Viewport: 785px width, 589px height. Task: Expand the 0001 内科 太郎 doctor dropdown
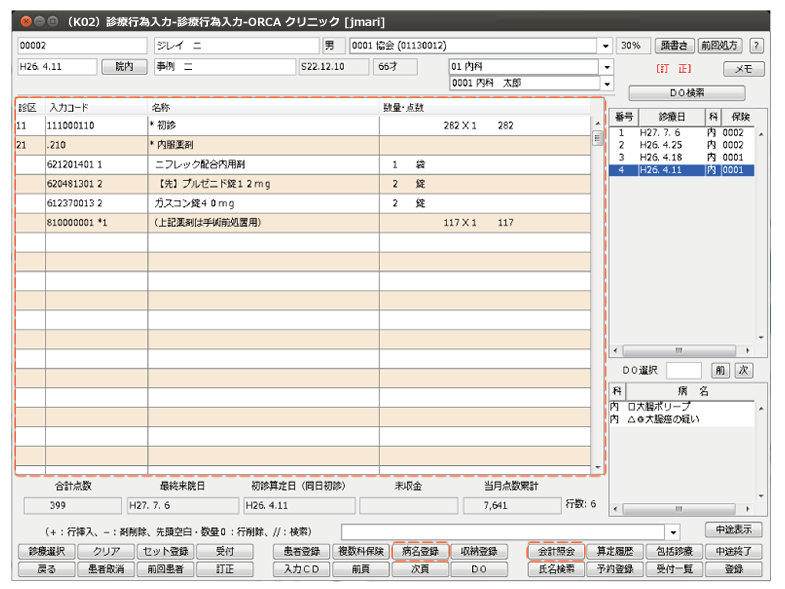pos(607,84)
